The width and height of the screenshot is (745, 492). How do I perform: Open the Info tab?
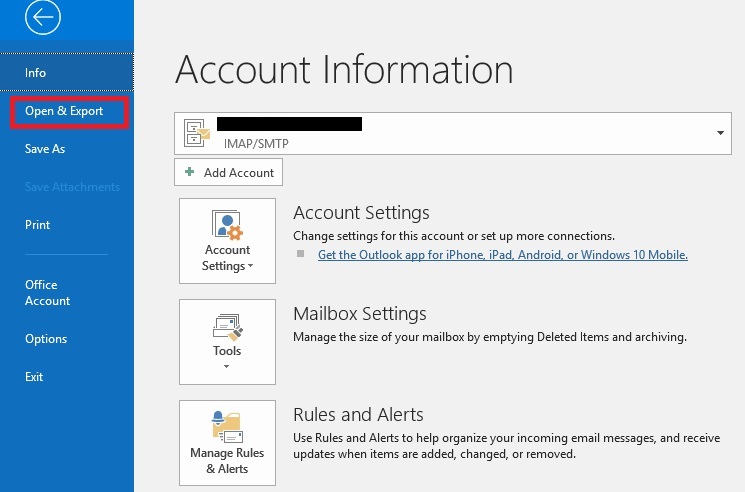(67, 72)
